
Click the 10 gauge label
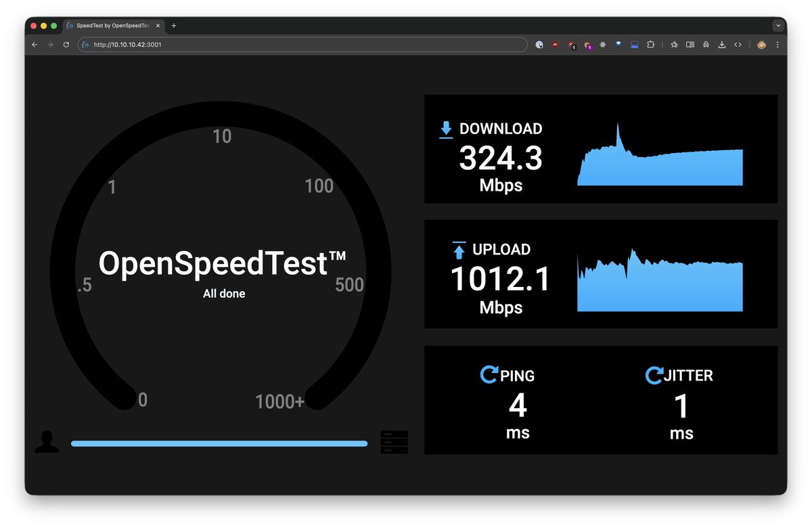(x=222, y=136)
